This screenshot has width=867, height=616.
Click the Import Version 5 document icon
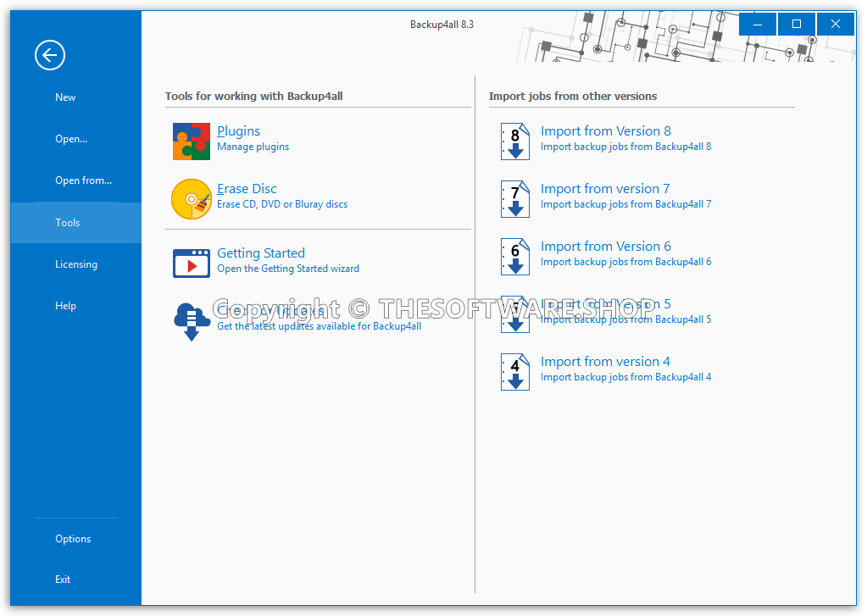tap(514, 314)
